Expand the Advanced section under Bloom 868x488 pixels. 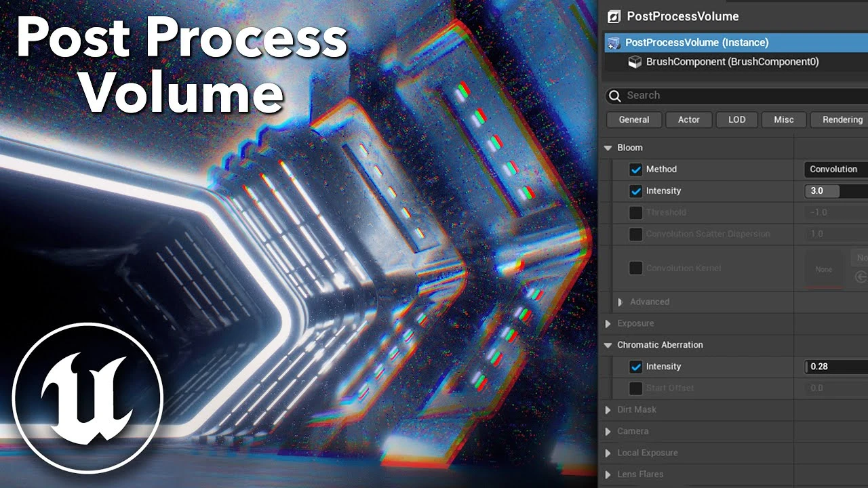620,302
